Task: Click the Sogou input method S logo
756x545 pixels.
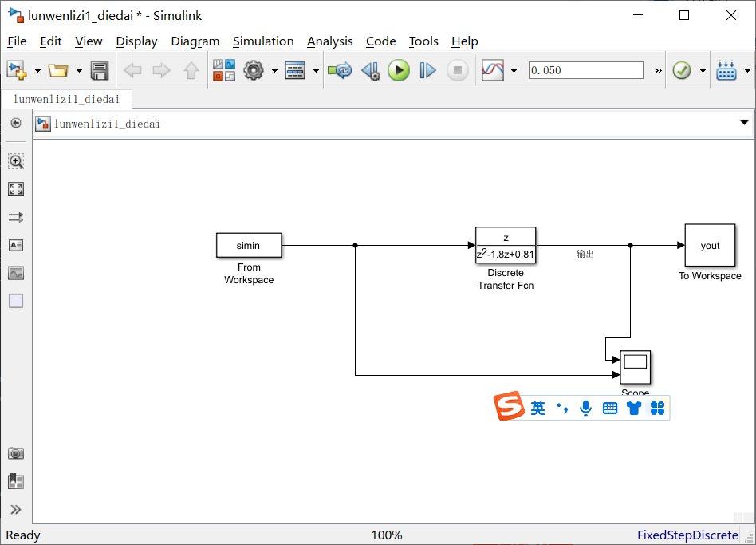Action: tap(509, 406)
